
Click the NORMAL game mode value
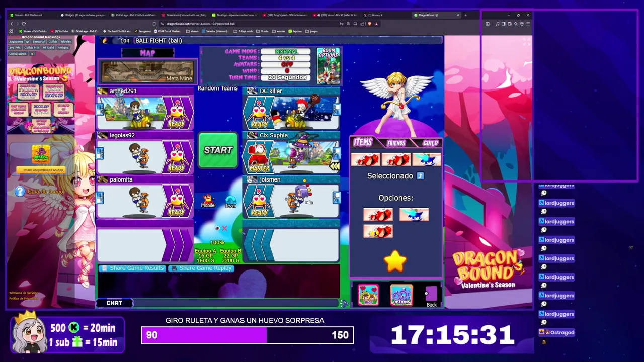click(x=286, y=51)
